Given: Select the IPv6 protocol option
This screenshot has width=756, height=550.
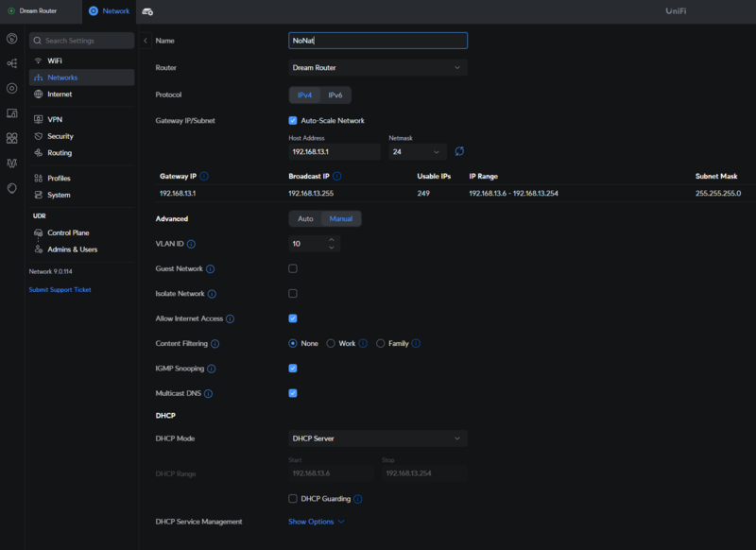Looking at the screenshot, I should [335, 95].
